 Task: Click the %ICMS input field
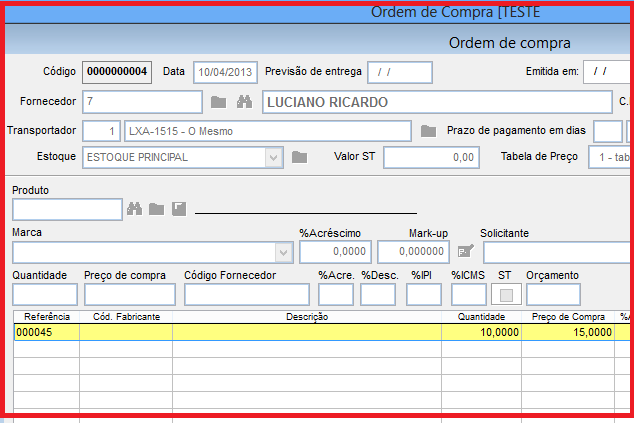pos(469,294)
